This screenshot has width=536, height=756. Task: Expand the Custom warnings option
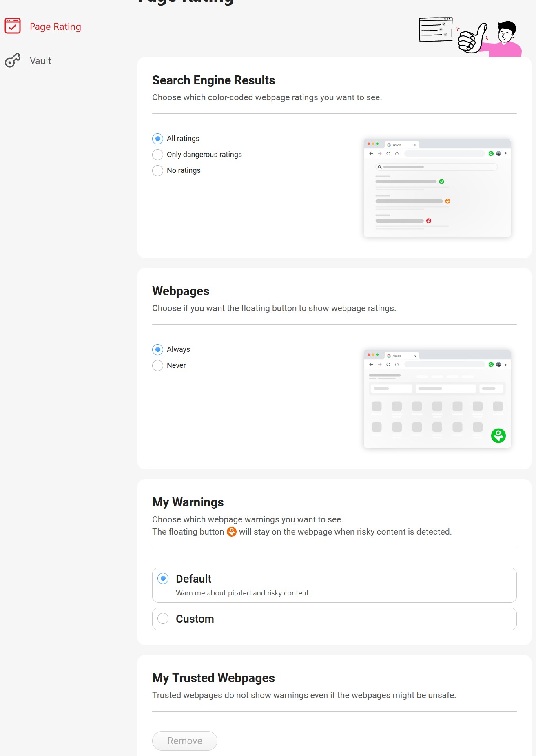(x=163, y=619)
